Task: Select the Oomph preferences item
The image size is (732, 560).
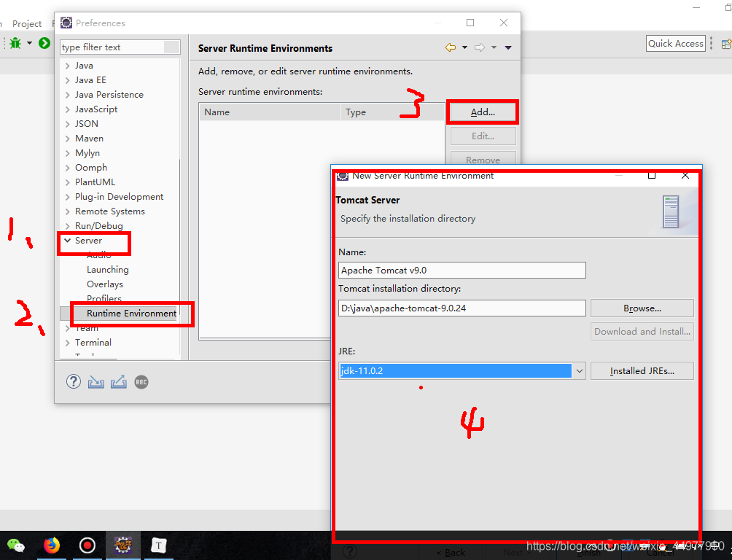Action: tap(91, 168)
